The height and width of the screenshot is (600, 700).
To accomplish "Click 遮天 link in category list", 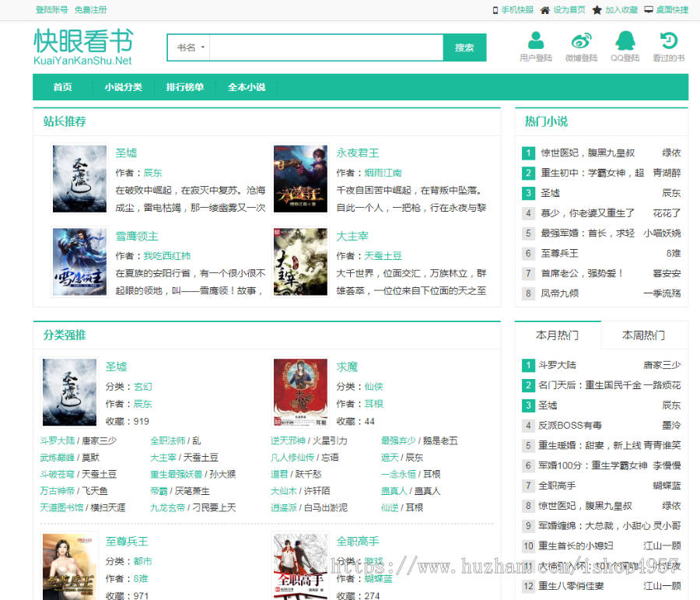I will pyautogui.click(x=390, y=458).
